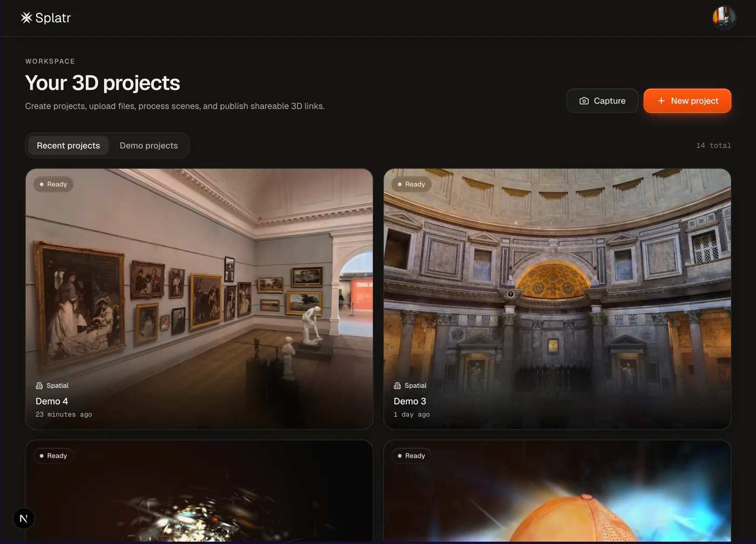Create a New project
756x544 pixels.
point(687,101)
